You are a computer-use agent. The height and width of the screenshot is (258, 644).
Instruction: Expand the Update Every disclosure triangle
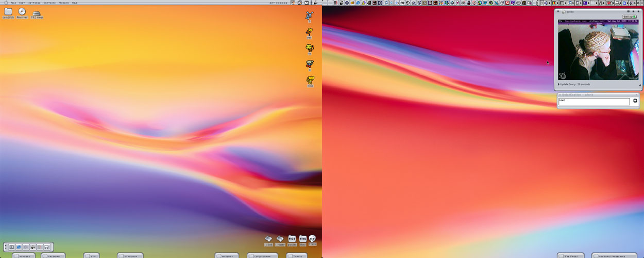tap(559, 84)
